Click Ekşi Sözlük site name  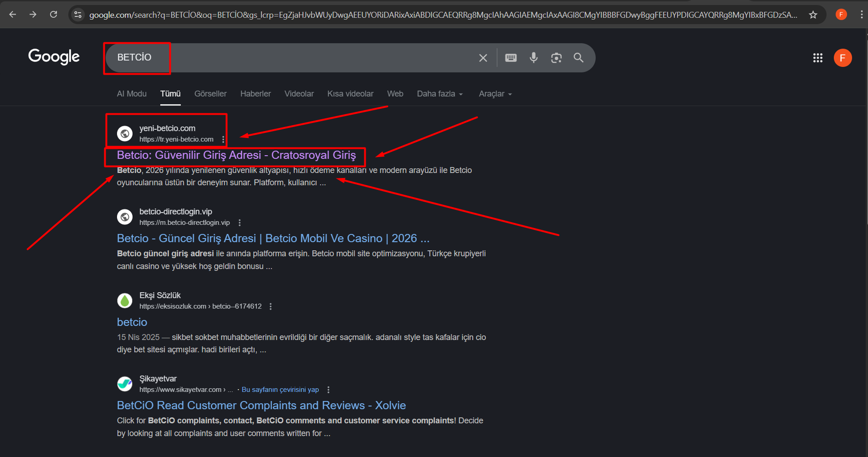click(x=160, y=295)
